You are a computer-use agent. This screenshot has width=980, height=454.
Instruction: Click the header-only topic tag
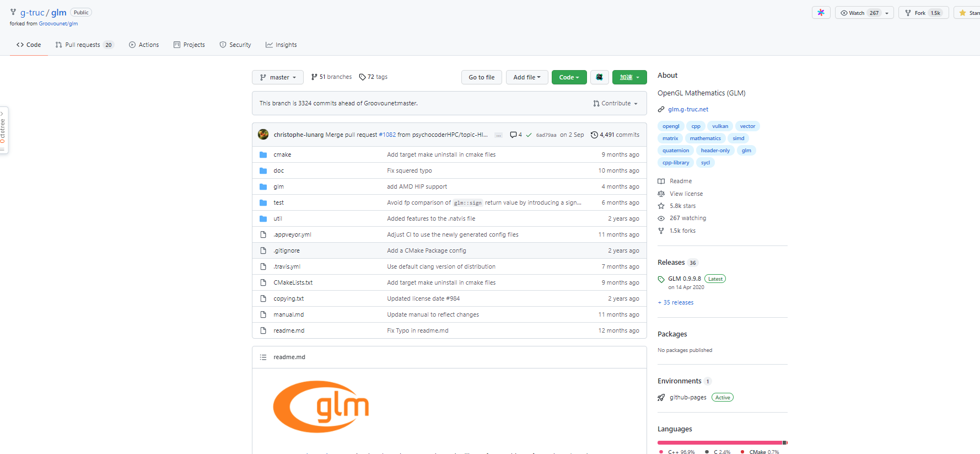click(715, 151)
